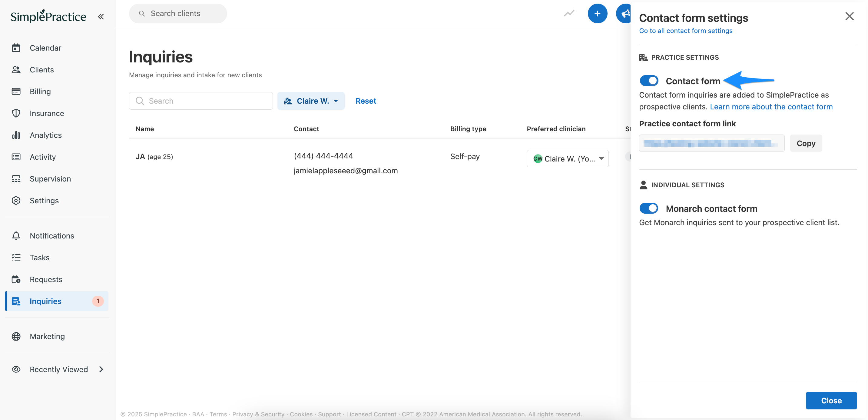Click the Inquiries form icon

[x=16, y=301]
